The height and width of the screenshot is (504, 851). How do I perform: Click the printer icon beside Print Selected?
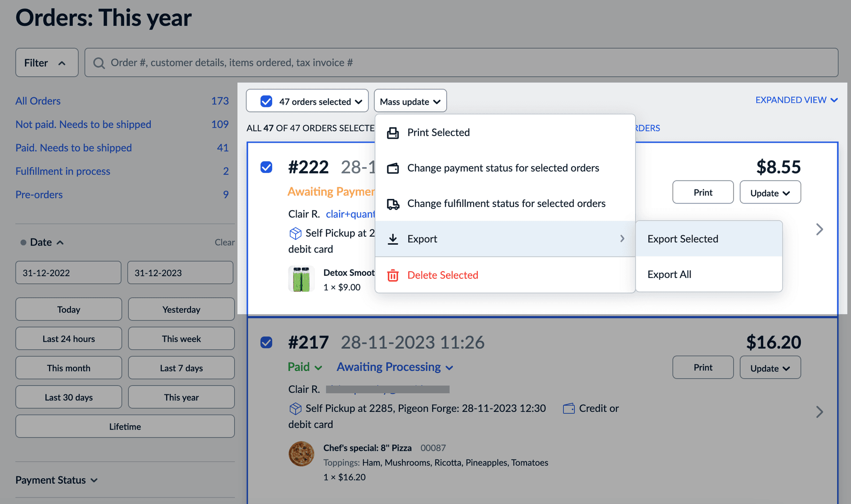pyautogui.click(x=393, y=133)
